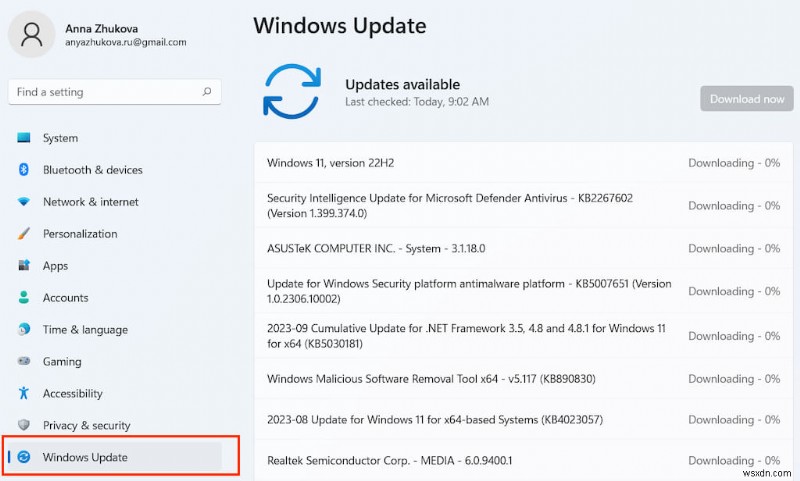Click the search magnifier icon

click(x=207, y=92)
